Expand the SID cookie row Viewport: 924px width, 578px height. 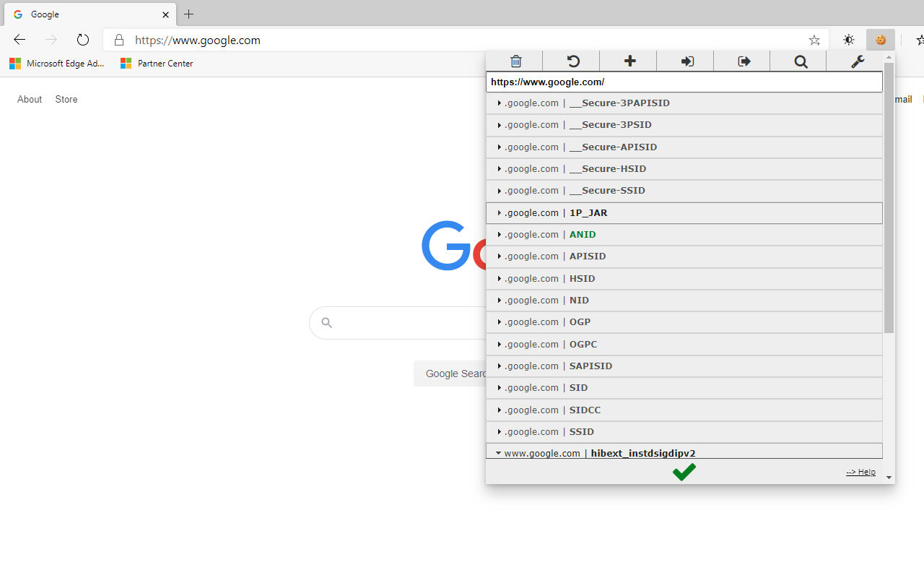click(x=684, y=388)
